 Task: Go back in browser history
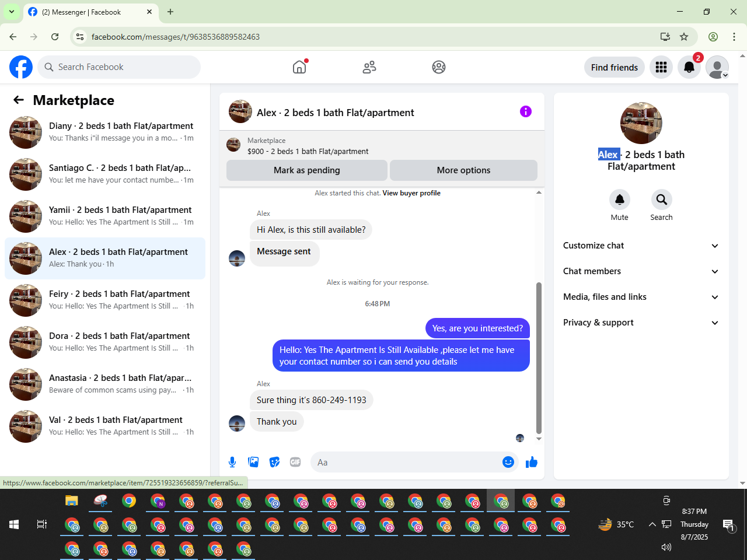(x=13, y=37)
